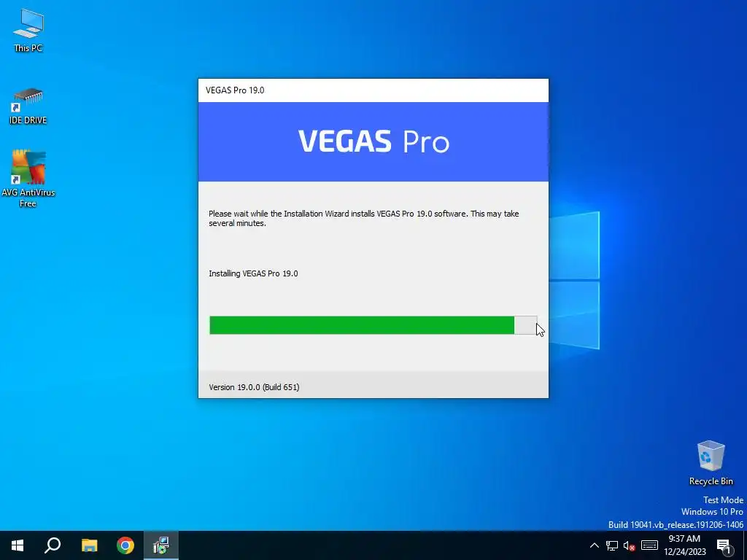Open the network status tray icon
This screenshot has width=747, height=560.
click(x=612, y=545)
